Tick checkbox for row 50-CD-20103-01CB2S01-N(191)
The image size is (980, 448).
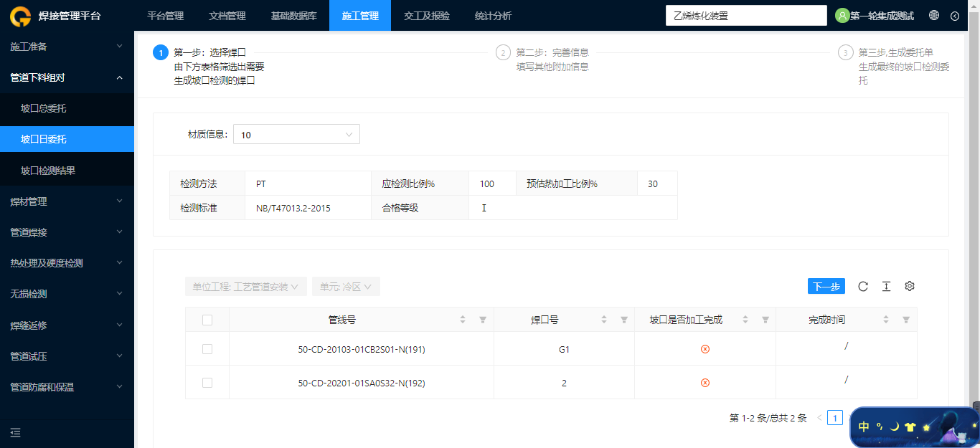tap(207, 349)
